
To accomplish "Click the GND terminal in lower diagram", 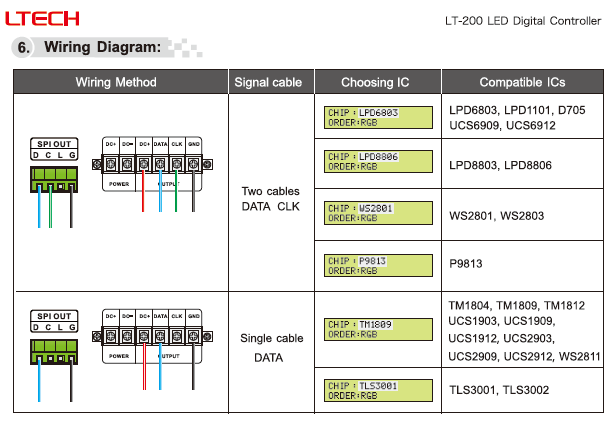I will pos(193,336).
